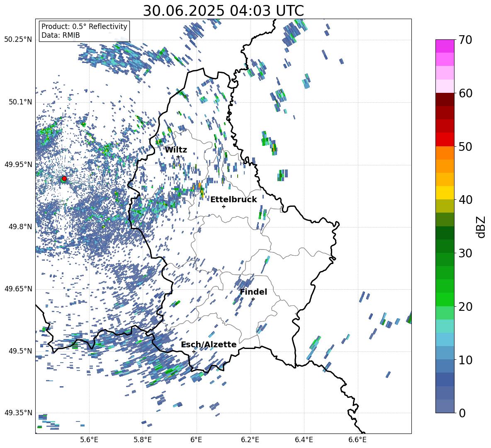Click the 49.95°N latitude tick label

tap(18, 165)
